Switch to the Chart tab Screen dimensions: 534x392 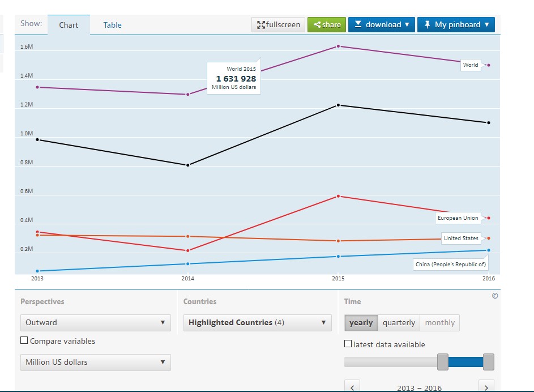[x=69, y=25]
